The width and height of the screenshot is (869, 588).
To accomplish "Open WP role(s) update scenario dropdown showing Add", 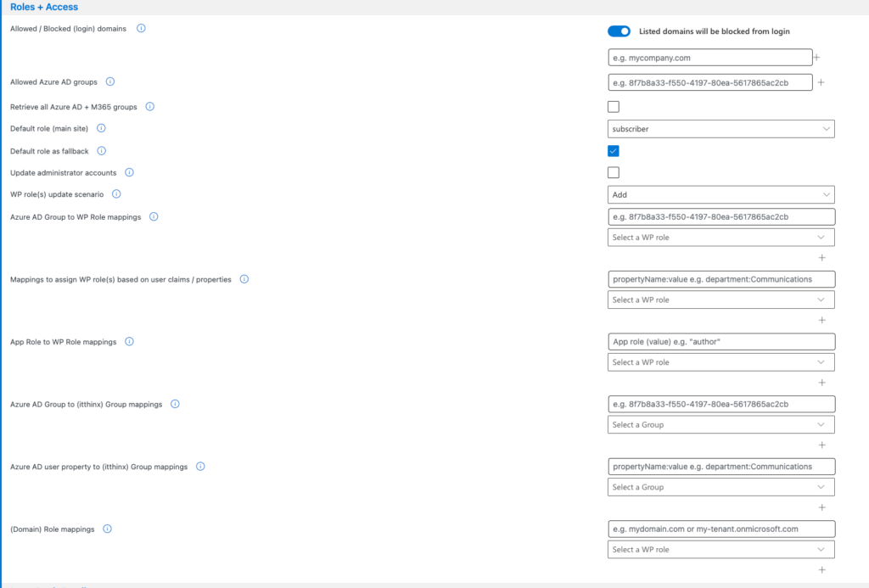I will 721,194.
